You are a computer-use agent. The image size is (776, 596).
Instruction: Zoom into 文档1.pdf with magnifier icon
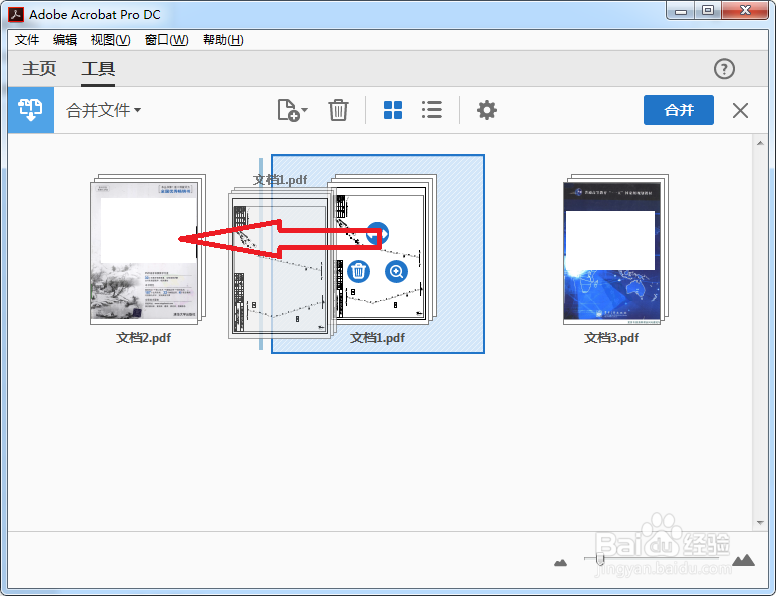(x=396, y=271)
